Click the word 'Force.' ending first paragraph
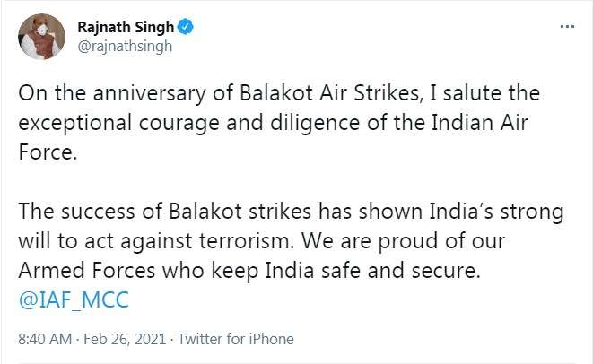This screenshot has width=593, height=364. (48, 152)
